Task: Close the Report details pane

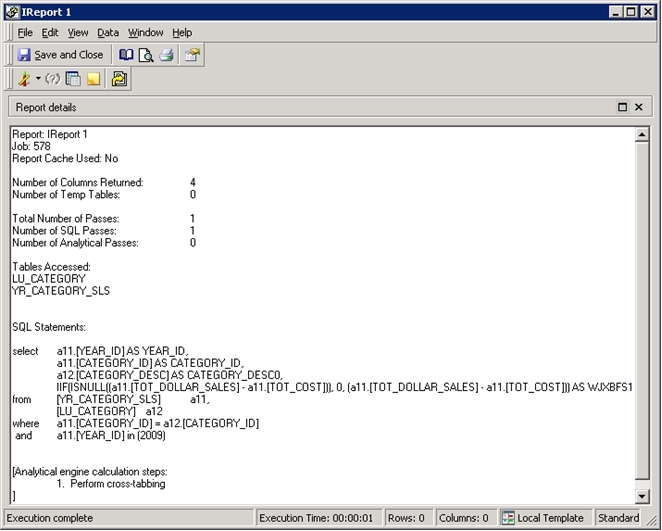Action: click(639, 107)
